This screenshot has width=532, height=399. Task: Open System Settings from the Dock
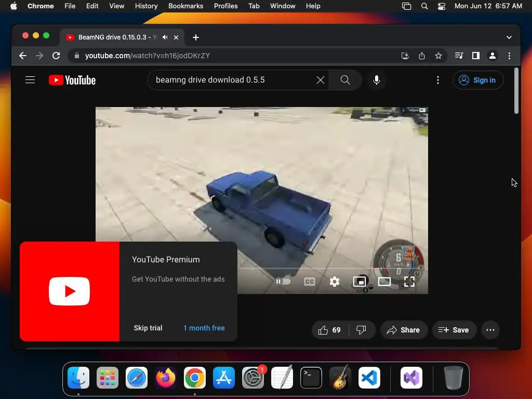(x=253, y=378)
